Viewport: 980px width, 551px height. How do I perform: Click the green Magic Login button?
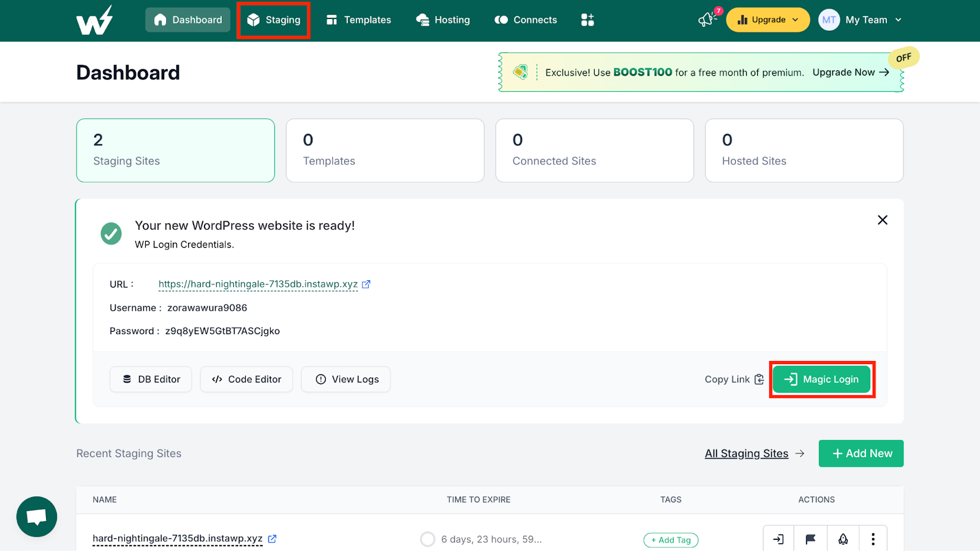(821, 379)
